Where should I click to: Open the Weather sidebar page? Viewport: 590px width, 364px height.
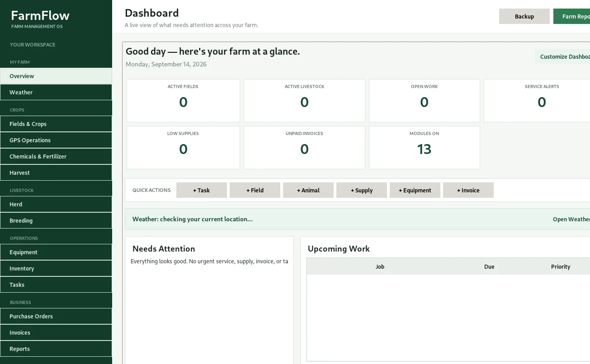[56, 92]
